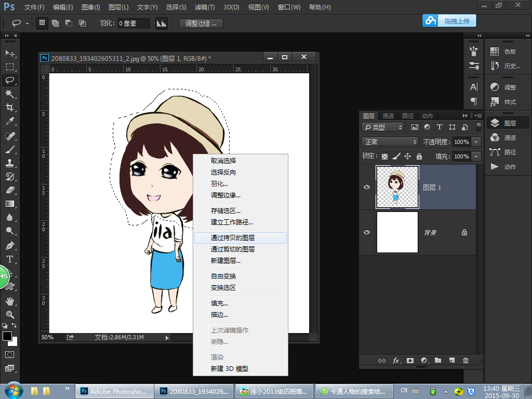Collapse the tools panel arrows

(7, 36)
